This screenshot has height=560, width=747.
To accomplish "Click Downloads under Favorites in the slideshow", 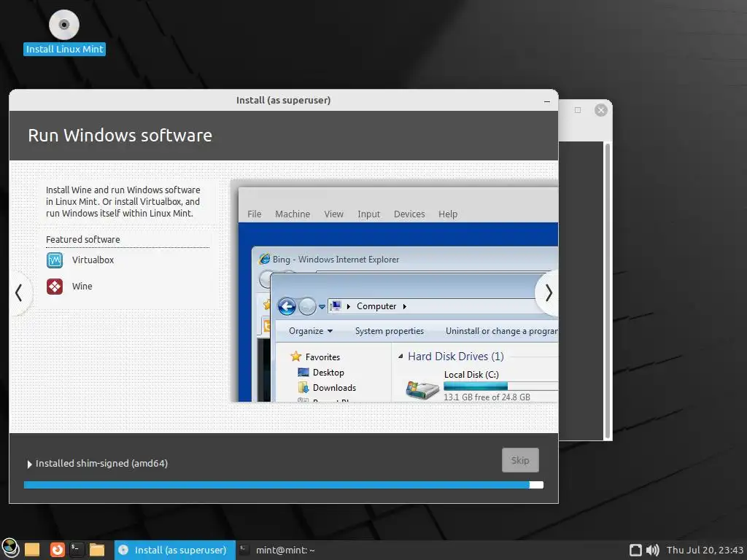I will click(x=334, y=388).
